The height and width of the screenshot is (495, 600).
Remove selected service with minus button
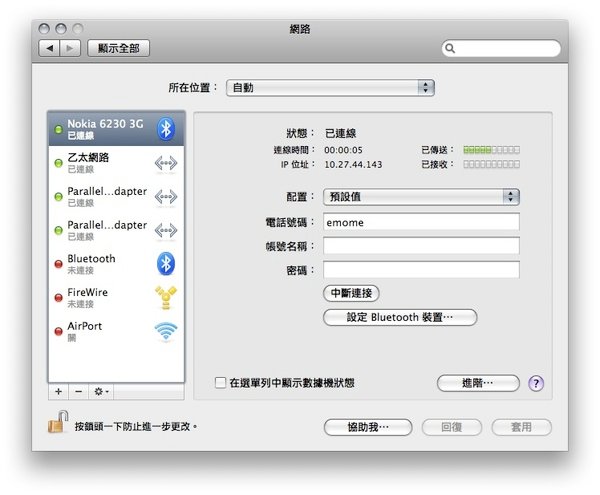point(78,392)
